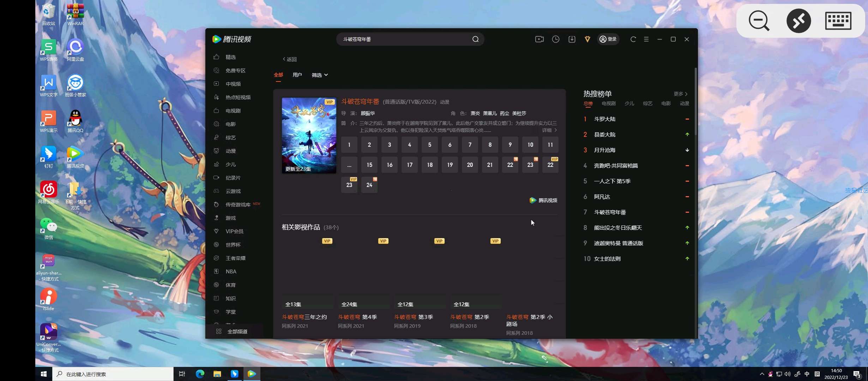Open 更多 in the hot search list
The height and width of the screenshot is (381, 868).
tap(681, 94)
